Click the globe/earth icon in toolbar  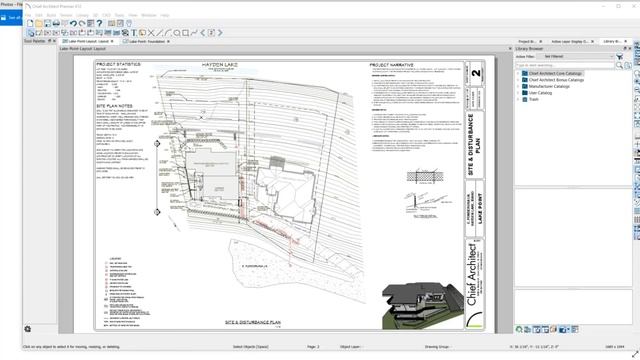point(125,33)
